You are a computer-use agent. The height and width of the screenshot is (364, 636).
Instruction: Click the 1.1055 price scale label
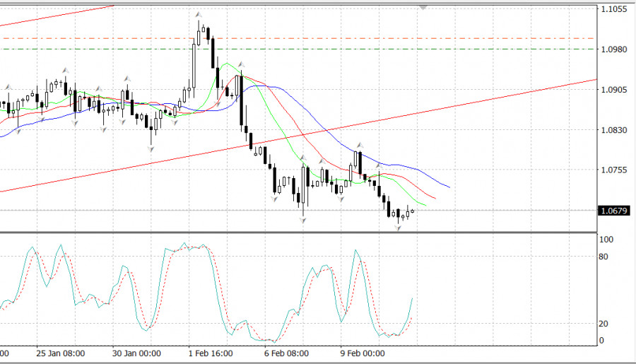tap(614, 9)
